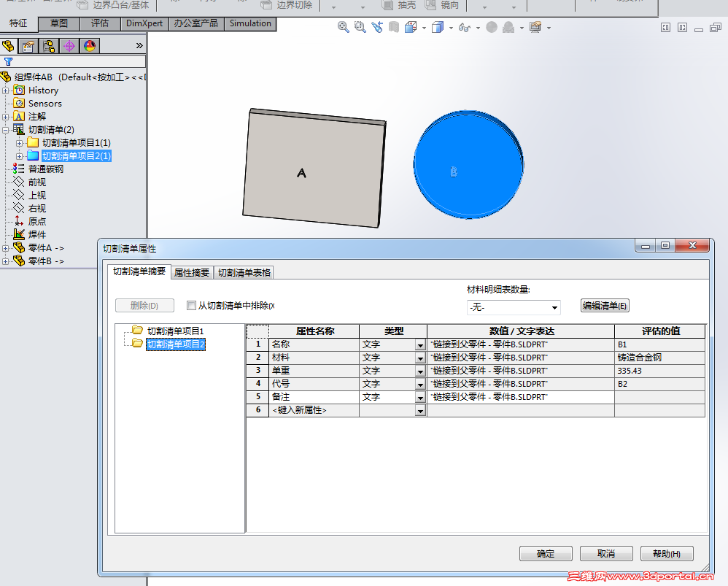
Task: Select 切割清单项目1 in the dialog list
Action: point(175,331)
